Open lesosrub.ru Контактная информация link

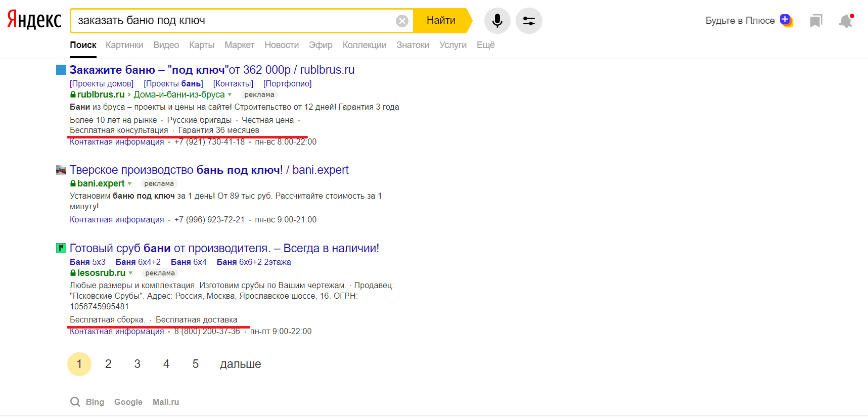click(117, 332)
